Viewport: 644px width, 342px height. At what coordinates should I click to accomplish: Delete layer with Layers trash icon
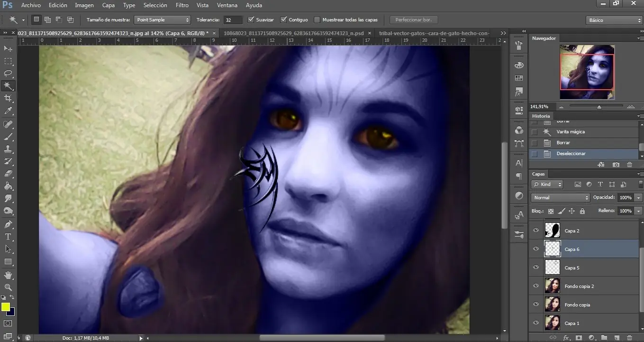630,338
